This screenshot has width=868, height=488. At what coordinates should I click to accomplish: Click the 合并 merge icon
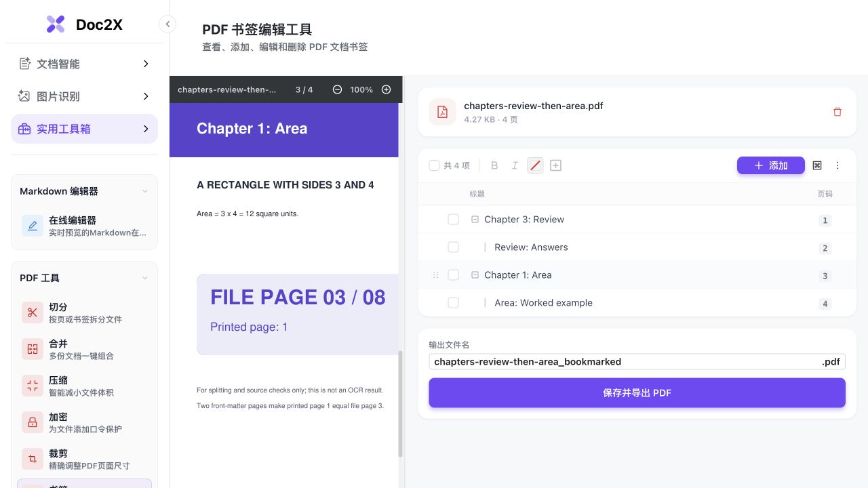point(33,349)
